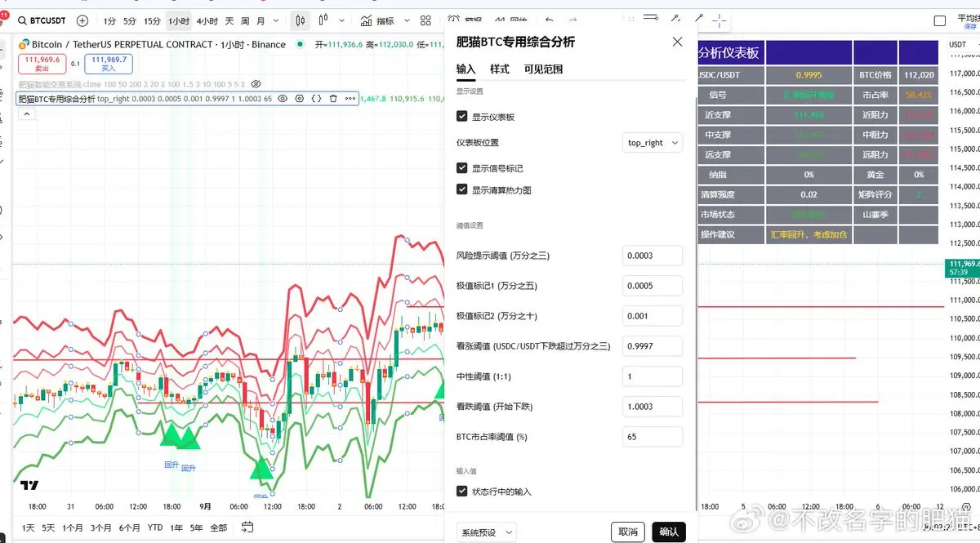Set range to YTD
The width and height of the screenshot is (980, 543).
pos(155,527)
